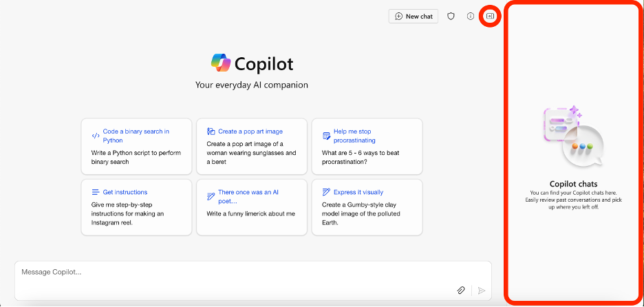644x307 pixels.
Task: Click the pop art image icon
Action: [x=211, y=131]
